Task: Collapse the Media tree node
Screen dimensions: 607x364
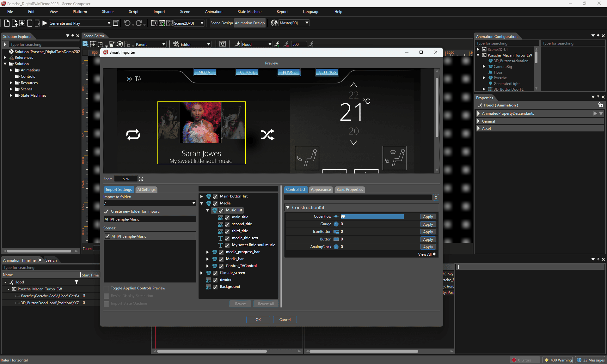Action: click(x=201, y=203)
